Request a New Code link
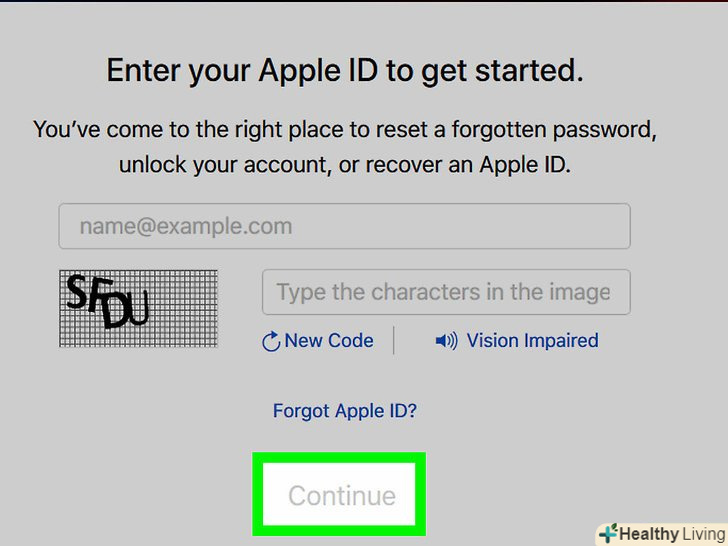Viewport: 728px width, 546px height. (x=328, y=341)
